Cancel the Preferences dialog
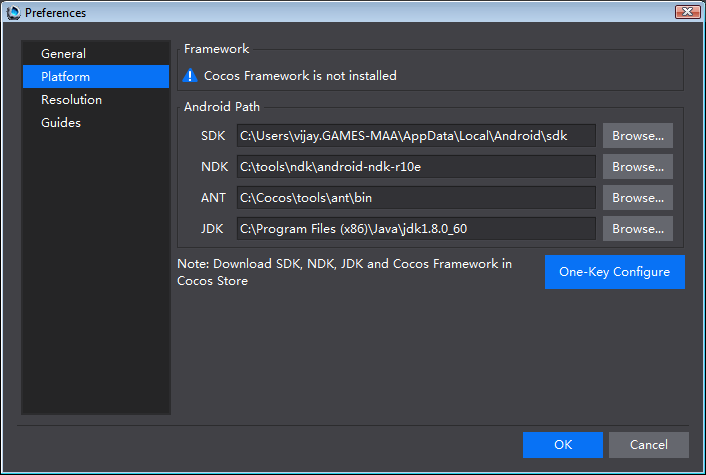 649,445
